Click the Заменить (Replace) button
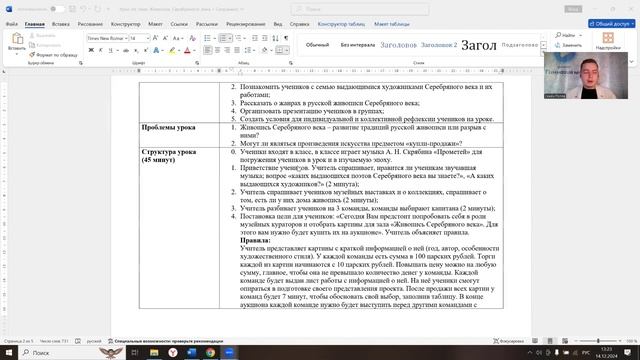Screen dimensions: 640x360 (568, 45)
